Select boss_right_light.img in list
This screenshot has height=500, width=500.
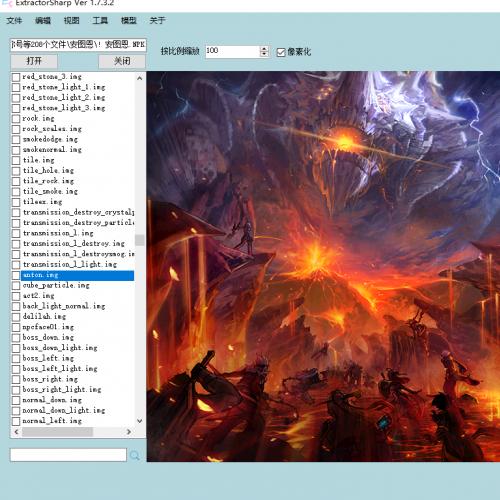[x=62, y=390]
